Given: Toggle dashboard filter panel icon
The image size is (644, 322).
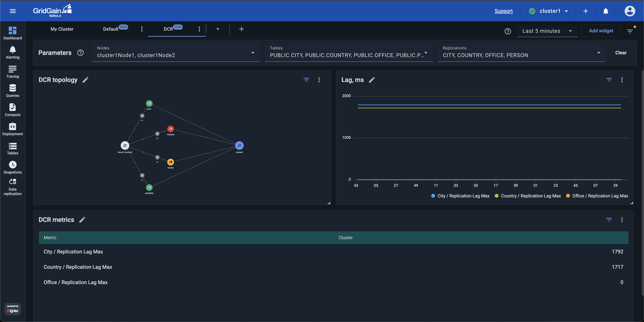Looking at the screenshot, I should click(630, 31).
